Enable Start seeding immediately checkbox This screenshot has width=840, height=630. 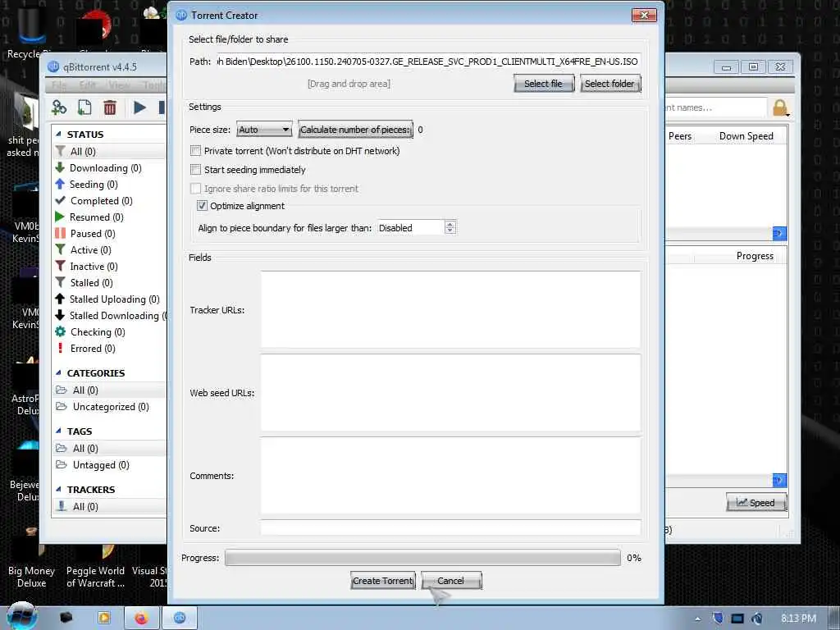[195, 169]
